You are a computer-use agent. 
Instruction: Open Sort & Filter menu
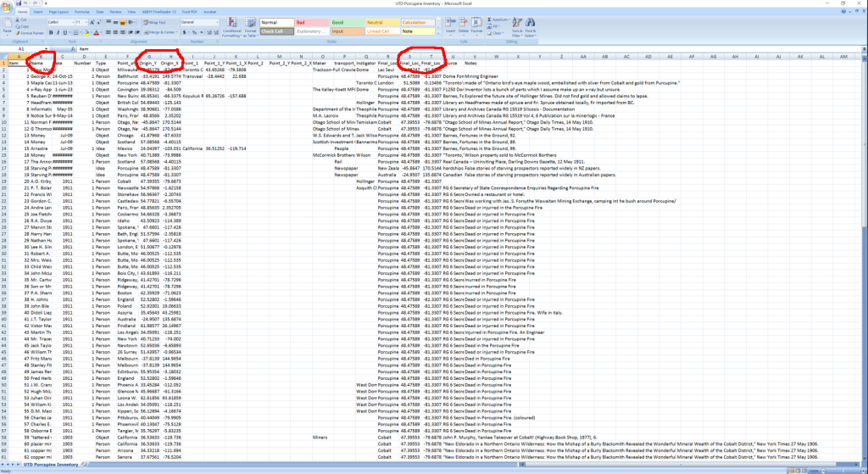coord(517,27)
